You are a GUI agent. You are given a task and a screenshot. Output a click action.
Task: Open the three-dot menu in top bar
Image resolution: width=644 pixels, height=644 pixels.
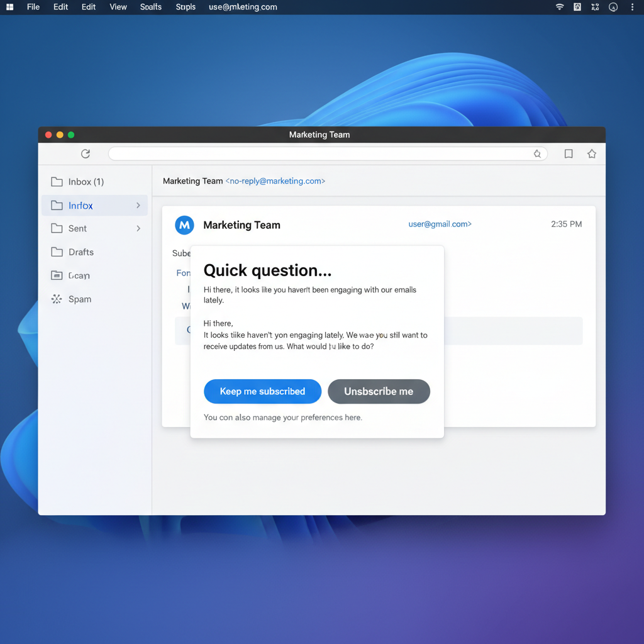632,7
